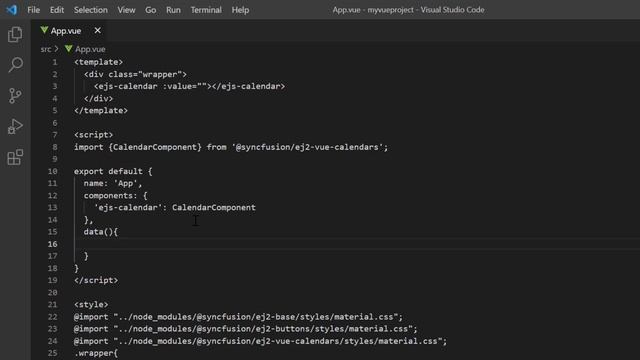Expand the breadcrumb chevron after src

(56, 49)
